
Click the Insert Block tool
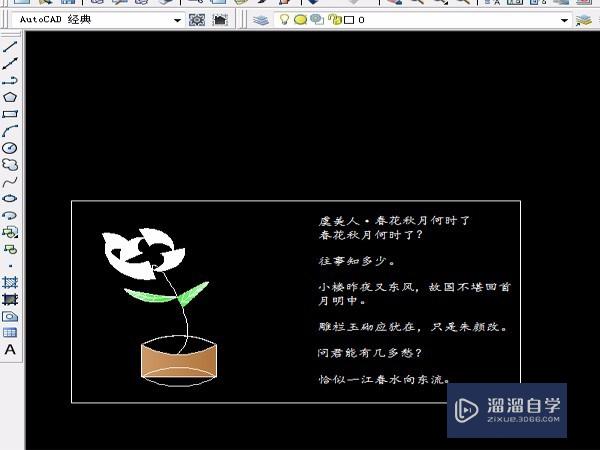[x=10, y=232]
